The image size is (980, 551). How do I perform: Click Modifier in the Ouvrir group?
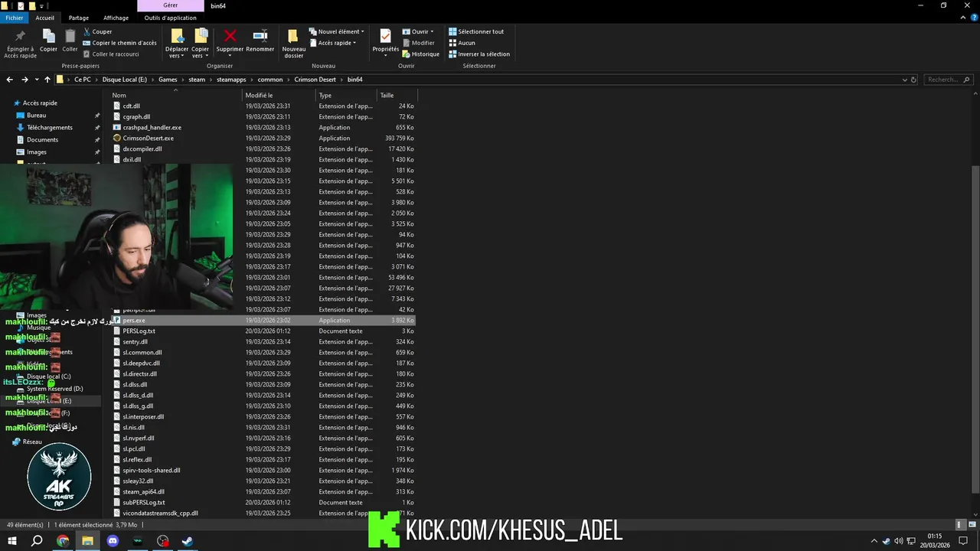pos(418,43)
